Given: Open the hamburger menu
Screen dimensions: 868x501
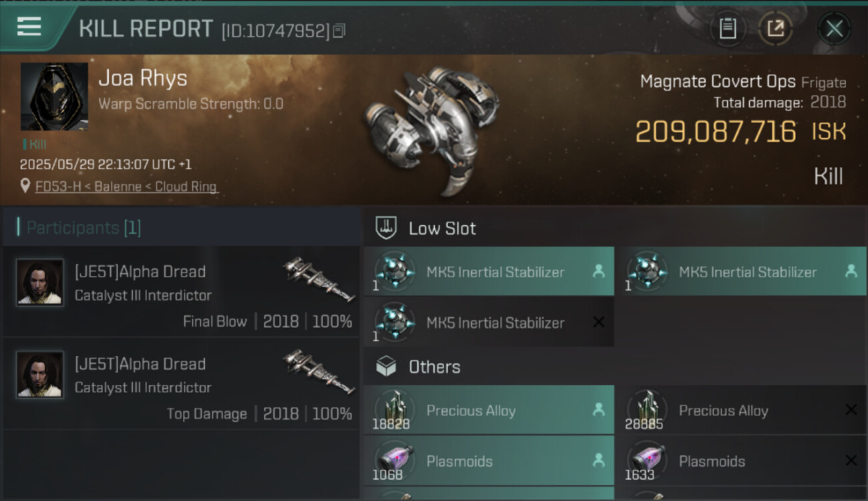Looking at the screenshot, I should pyautogui.click(x=29, y=27).
